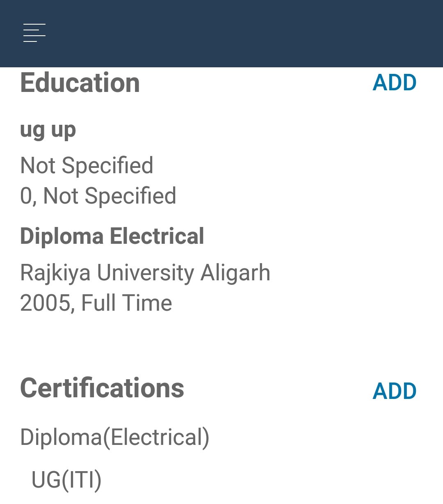Open the 'UG(ITI)' certification entry
The image size is (443, 504).
(66, 480)
